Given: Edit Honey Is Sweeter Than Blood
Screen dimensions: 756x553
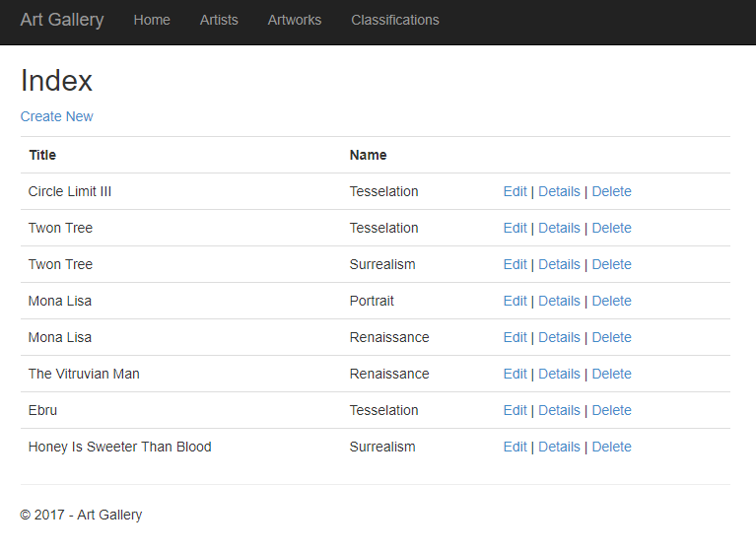Looking at the screenshot, I should pos(515,447).
